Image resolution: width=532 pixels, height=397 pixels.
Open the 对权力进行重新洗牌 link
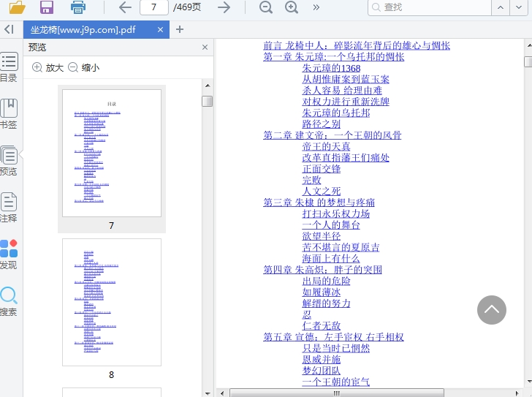346,102
